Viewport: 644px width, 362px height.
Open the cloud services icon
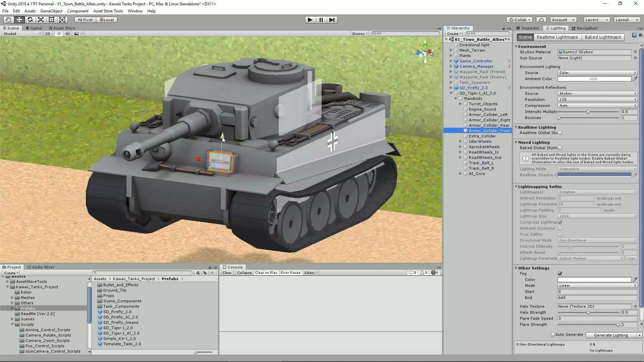point(541,20)
